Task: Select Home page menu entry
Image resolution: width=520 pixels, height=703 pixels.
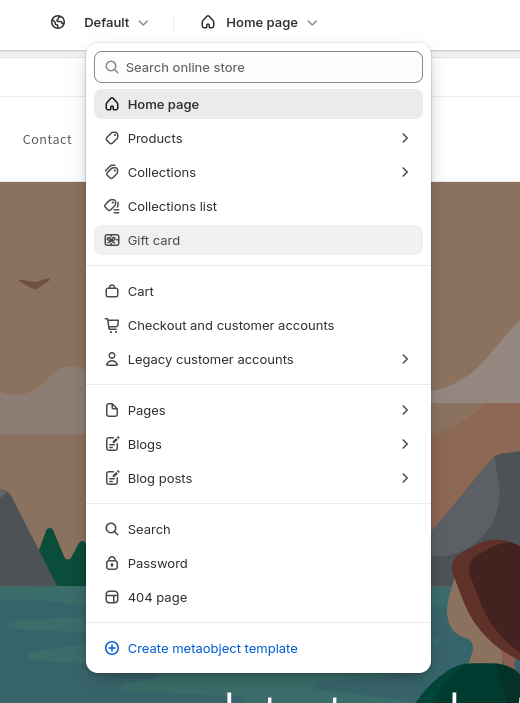Action: [x=258, y=104]
